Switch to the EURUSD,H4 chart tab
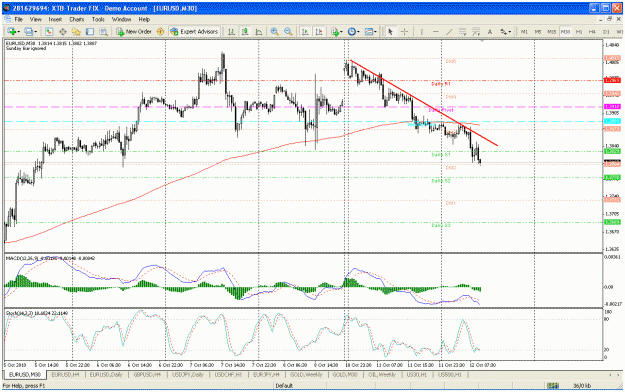 pos(65,375)
